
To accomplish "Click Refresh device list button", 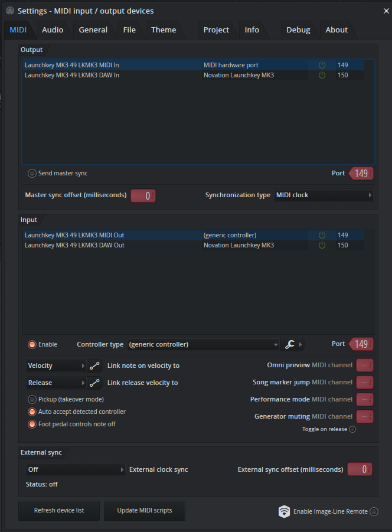I will [x=59, y=510].
